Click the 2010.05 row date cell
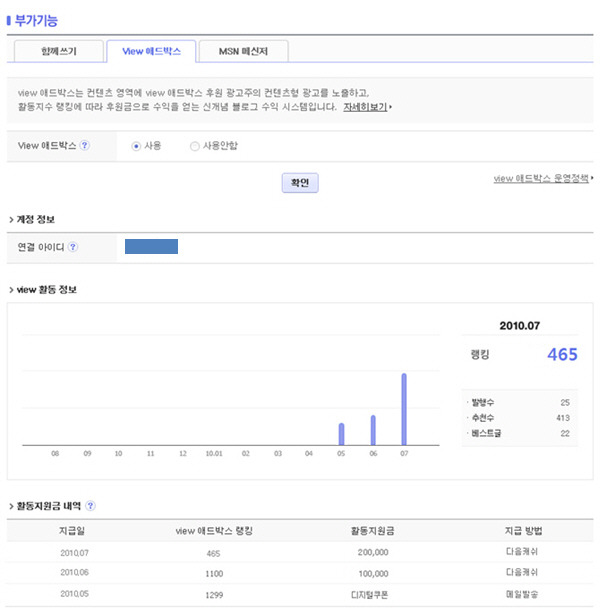600x613 pixels. [74, 594]
